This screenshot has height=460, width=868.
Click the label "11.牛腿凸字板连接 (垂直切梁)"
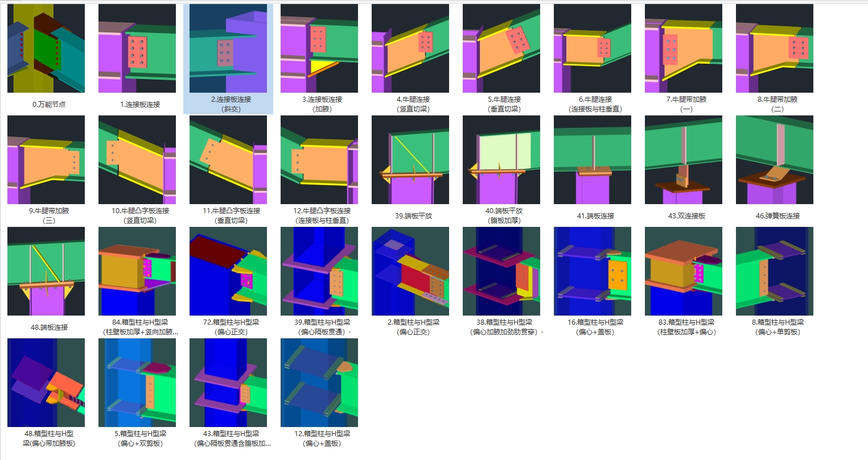pyautogui.click(x=231, y=216)
